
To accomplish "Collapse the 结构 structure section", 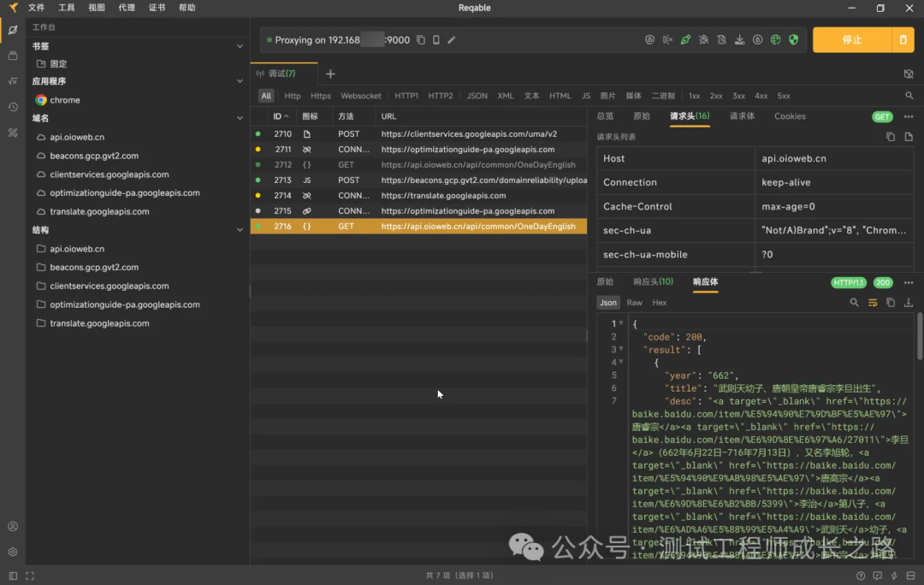I will [240, 230].
